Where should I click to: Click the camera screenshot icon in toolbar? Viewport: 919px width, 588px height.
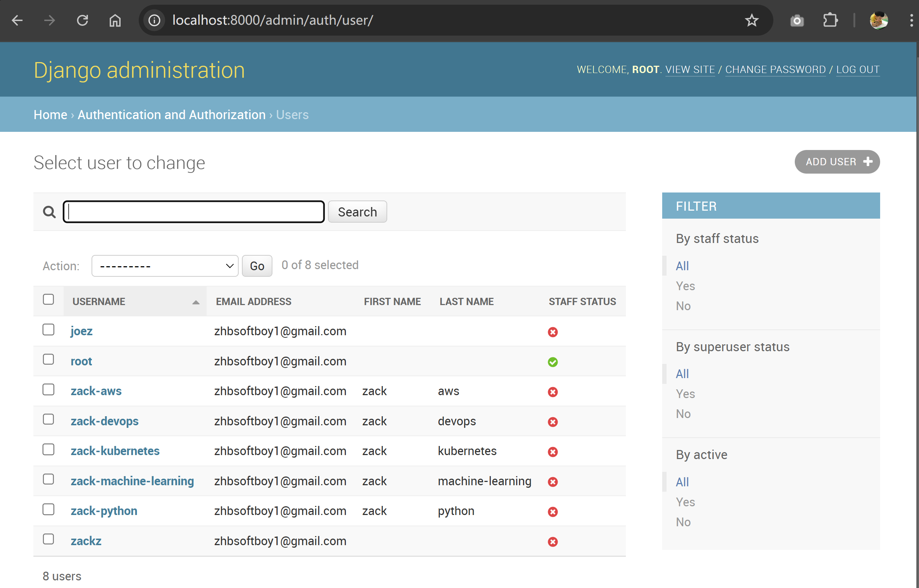pyautogui.click(x=797, y=20)
